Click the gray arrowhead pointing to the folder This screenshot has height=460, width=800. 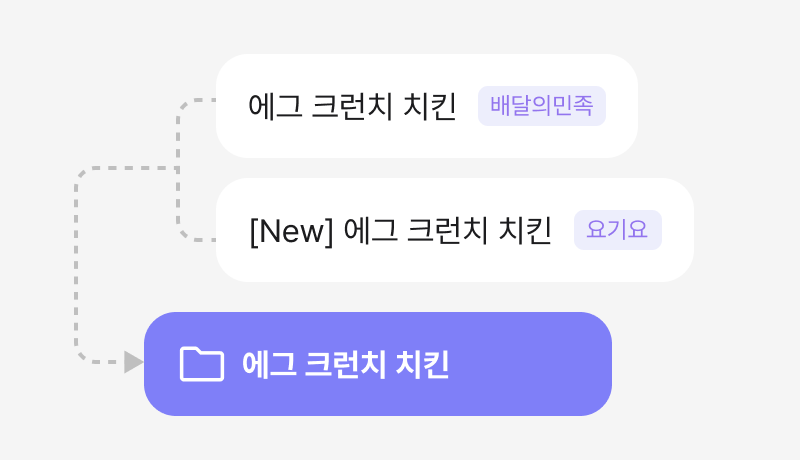coord(133,362)
